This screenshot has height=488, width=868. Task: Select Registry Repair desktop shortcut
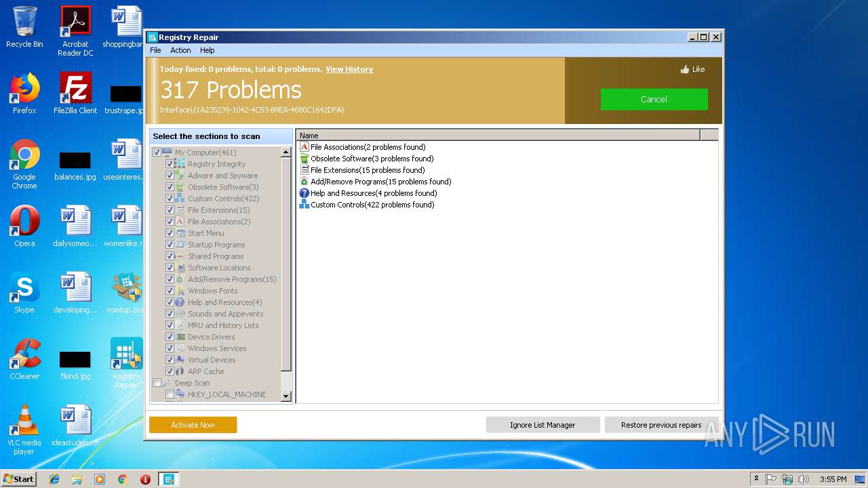click(126, 363)
